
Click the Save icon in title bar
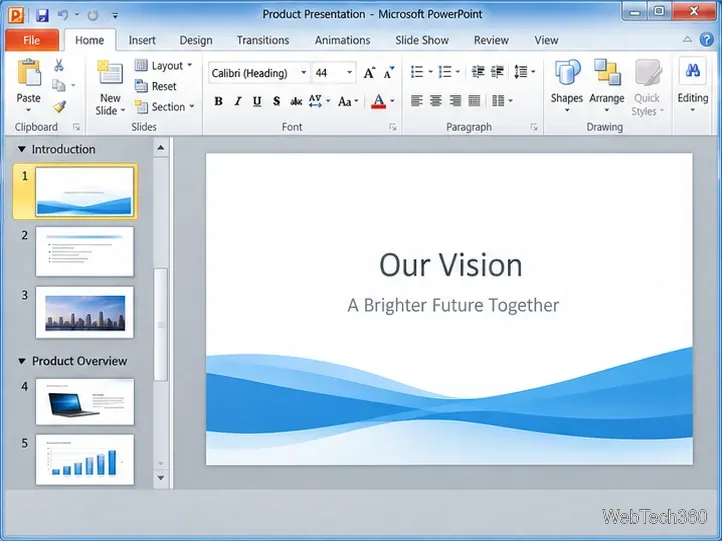pos(42,15)
